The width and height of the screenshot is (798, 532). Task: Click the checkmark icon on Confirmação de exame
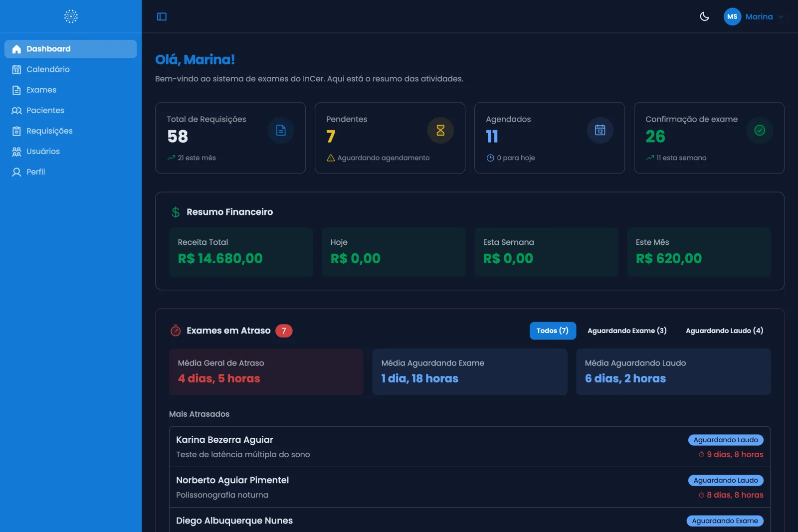[760, 130]
